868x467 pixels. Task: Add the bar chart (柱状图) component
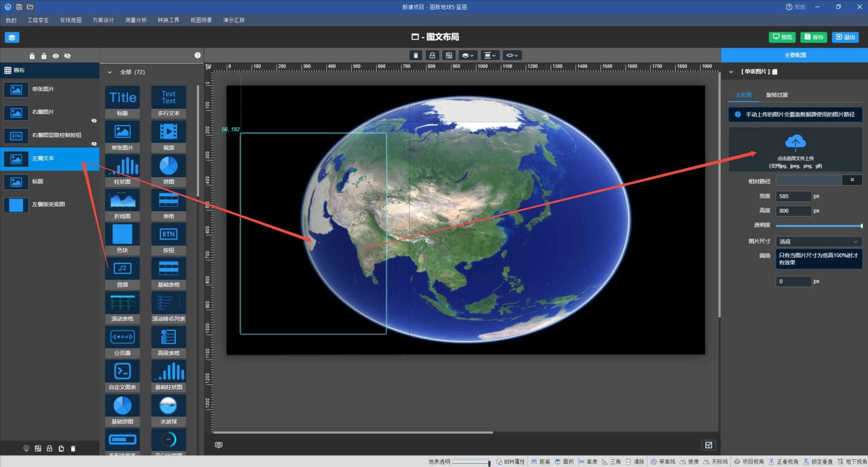coord(122,170)
